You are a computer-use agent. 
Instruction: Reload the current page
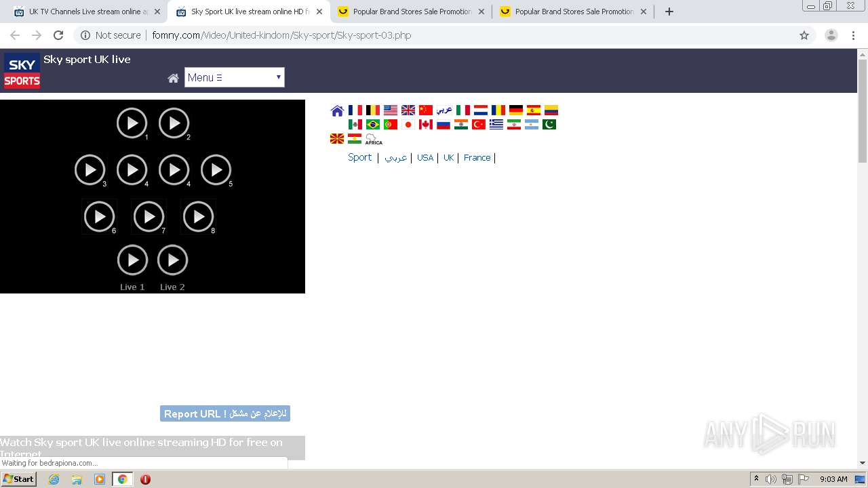click(x=58, y=35)
